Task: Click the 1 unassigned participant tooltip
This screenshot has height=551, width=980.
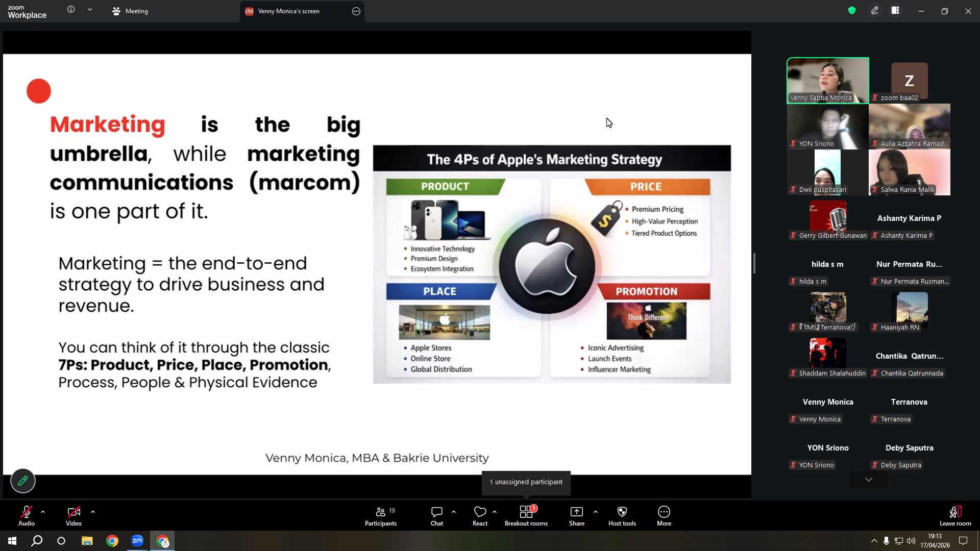Action: point(526,482)
